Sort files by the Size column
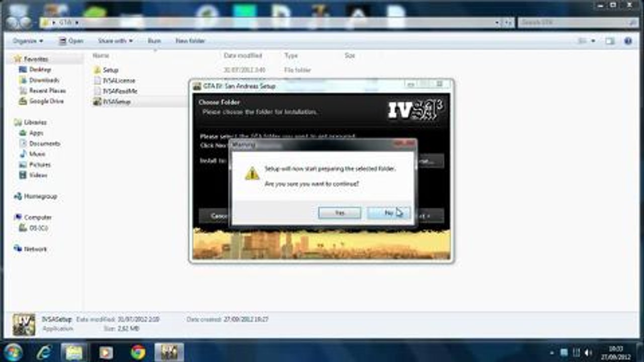Screen dimensions: 644x362 point(350,55)
